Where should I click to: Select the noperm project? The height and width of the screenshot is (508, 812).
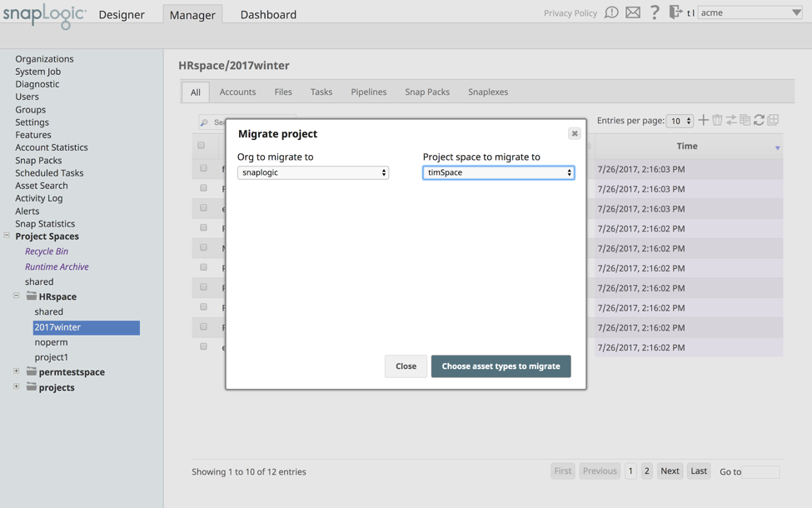(x=52, y=342)
